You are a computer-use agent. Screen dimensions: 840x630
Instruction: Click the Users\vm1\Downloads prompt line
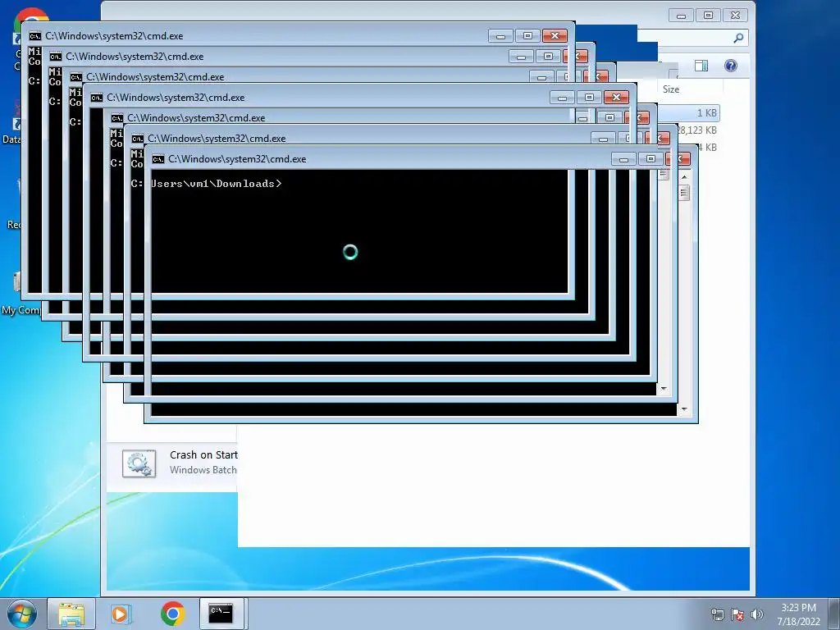(x=216, y=184)
